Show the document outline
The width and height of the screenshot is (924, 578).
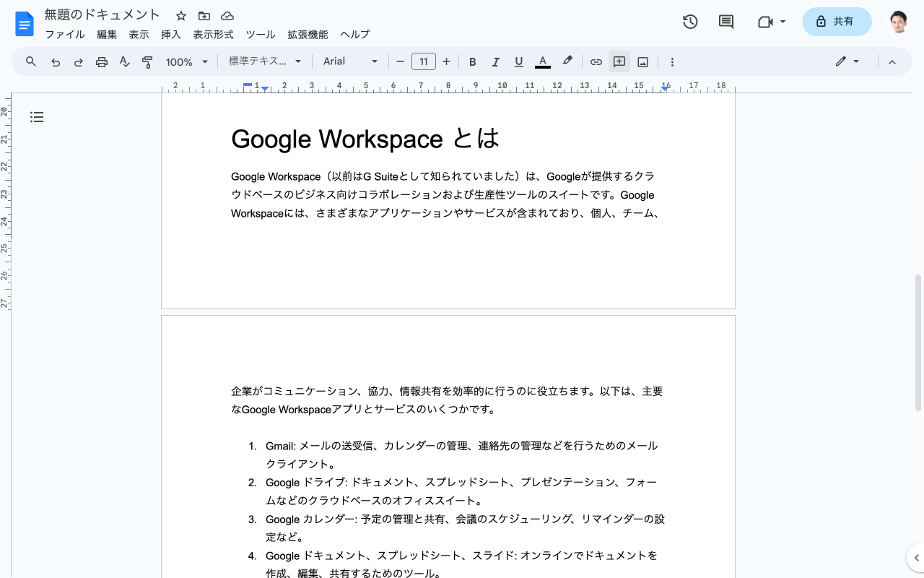pyautogui.click(x=37, y=117)
